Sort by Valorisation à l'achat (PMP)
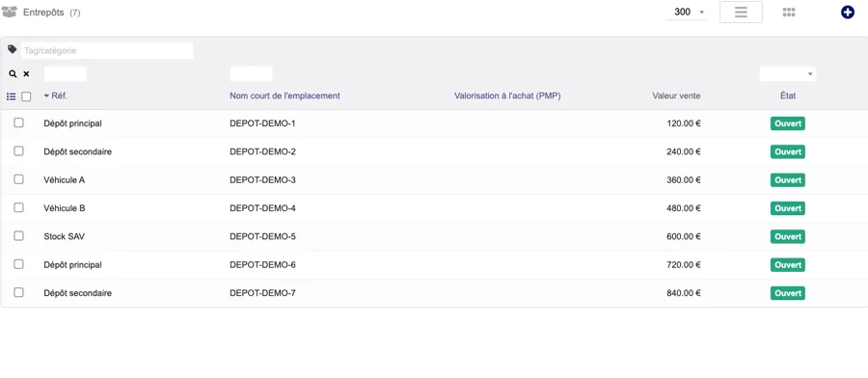 coord(507,95)
